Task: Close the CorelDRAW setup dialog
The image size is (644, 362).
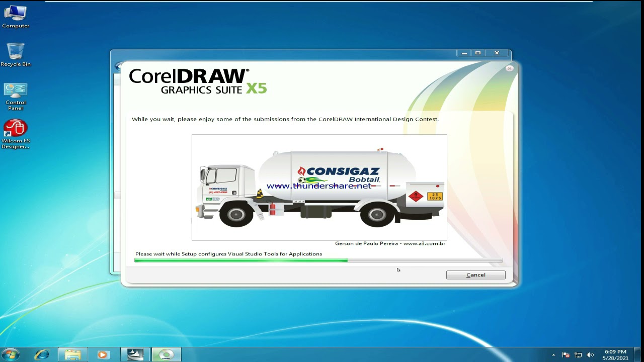Action: pyautogui.click(x=509, y=68)
